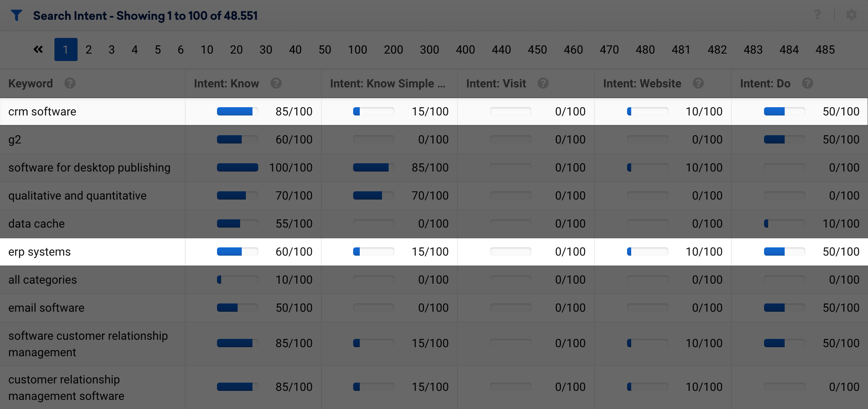Click help icon beside Intent: Visit

click(543, 83)
